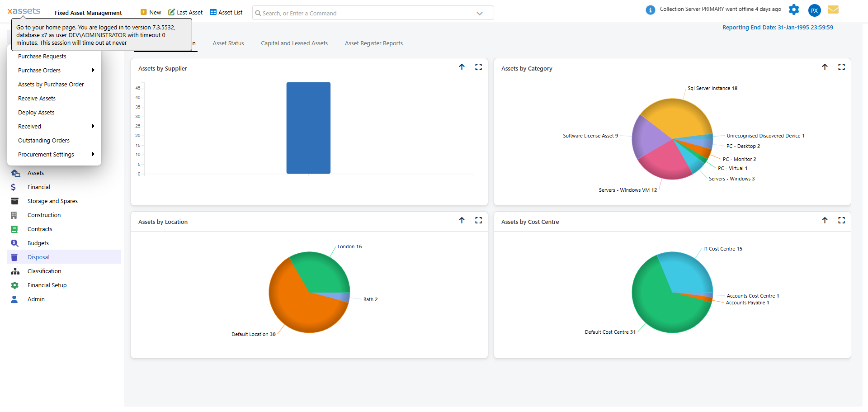Click the blue bar in supplier chart
Viewport: 868px width, 412px height.
point(308,128)
